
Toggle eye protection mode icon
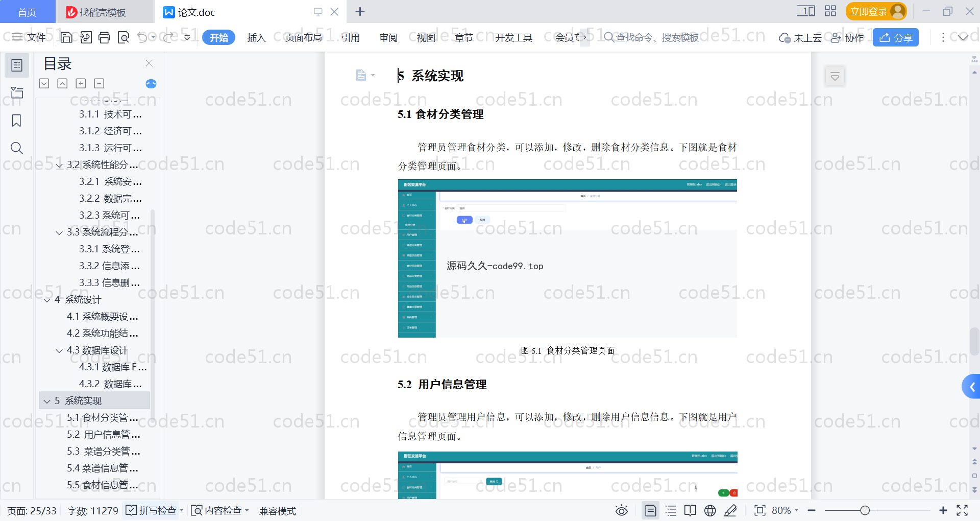pos(621,510)
